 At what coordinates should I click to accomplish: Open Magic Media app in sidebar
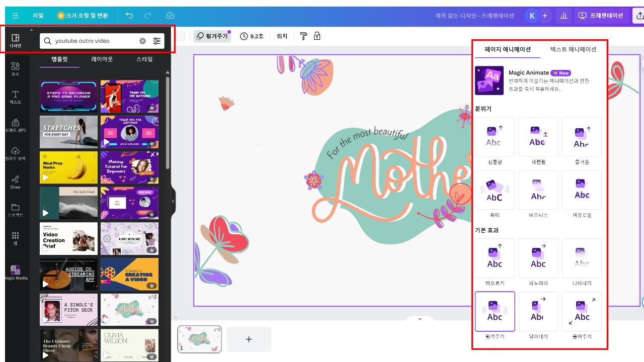tap(15, 272)
